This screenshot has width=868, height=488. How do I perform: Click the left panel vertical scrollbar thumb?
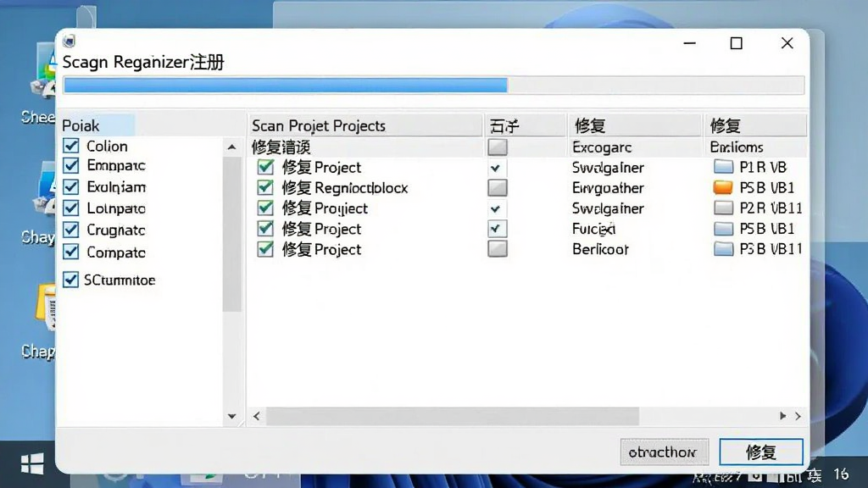tap(232, 234)
